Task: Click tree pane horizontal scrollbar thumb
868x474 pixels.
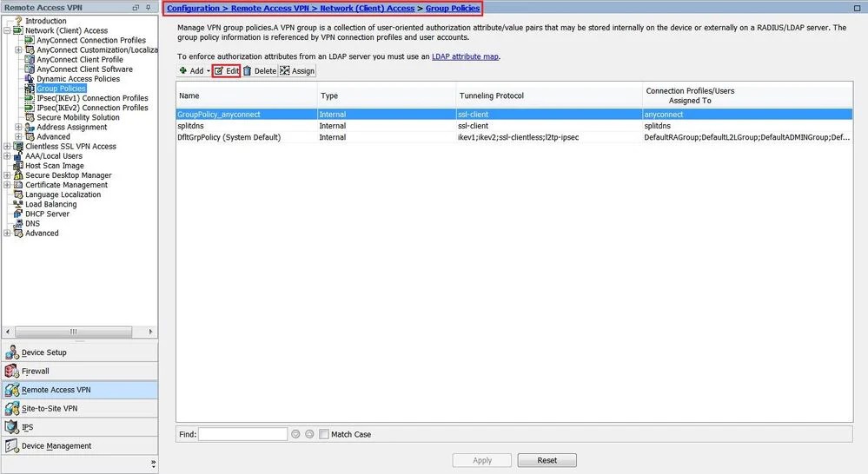Action: [74, 332]
